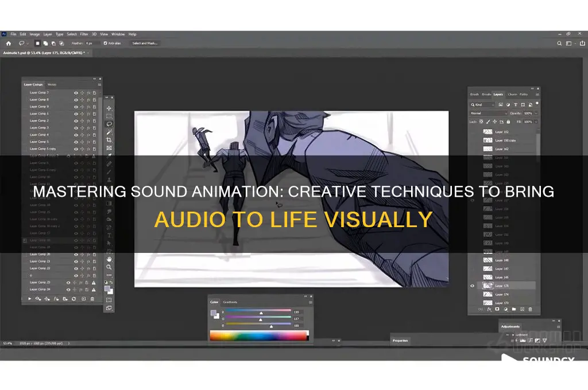
Task: Hide Layer 175 using its eye icon
Action: [473, 286]
